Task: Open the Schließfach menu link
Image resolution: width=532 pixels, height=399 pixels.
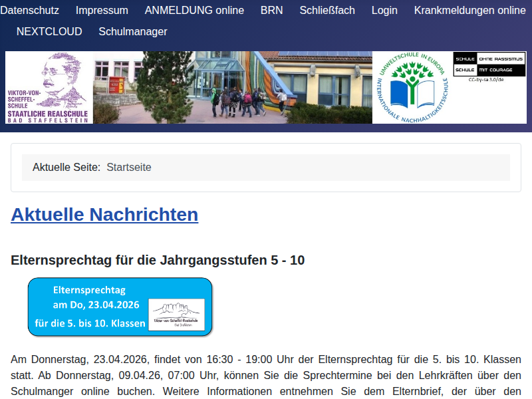Action: click(x=327, y=11)
